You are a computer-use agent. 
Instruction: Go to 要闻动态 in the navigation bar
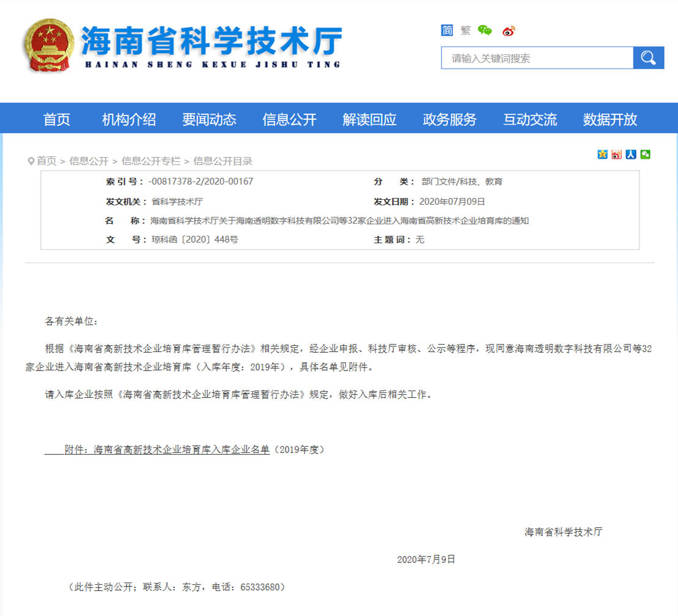tap(209, 119)
